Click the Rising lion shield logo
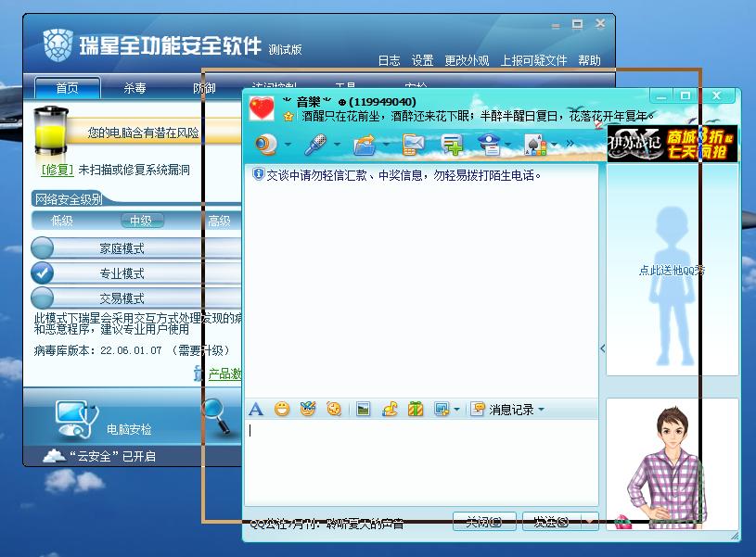Viewport: 756px width, 557px height. 58,45
